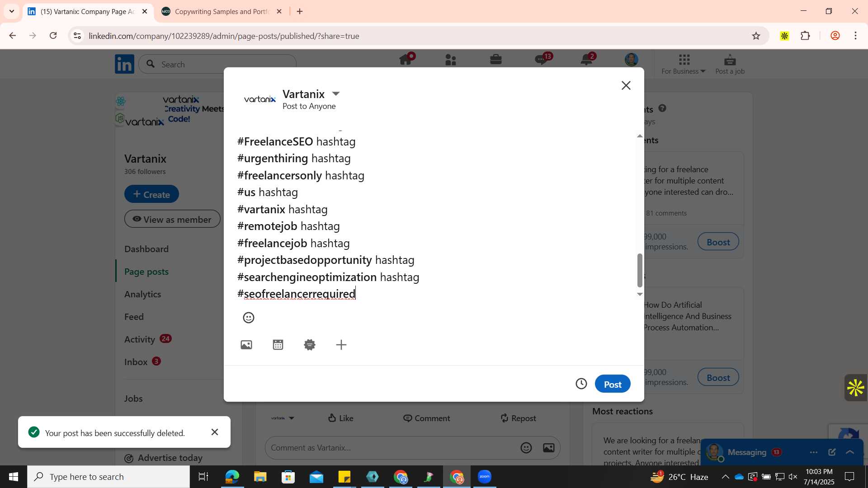Click the second Boost button

tap(718, 377)
